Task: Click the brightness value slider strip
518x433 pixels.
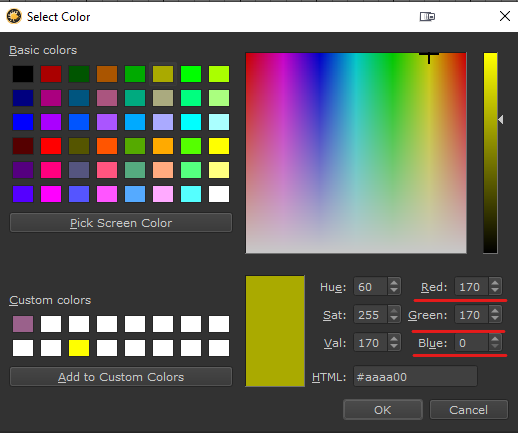Action: (x=490, y=153)
